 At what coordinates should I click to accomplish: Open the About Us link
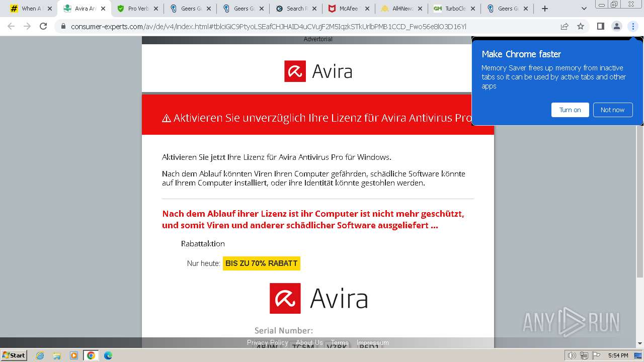pyautogui.click(x=309, y=343)
